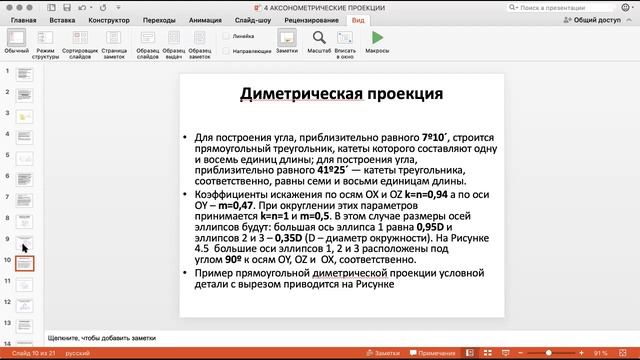The image size is (640, 360).
Task: Switch to Outline view (Режим структуры)
Action: coord(45,45)
